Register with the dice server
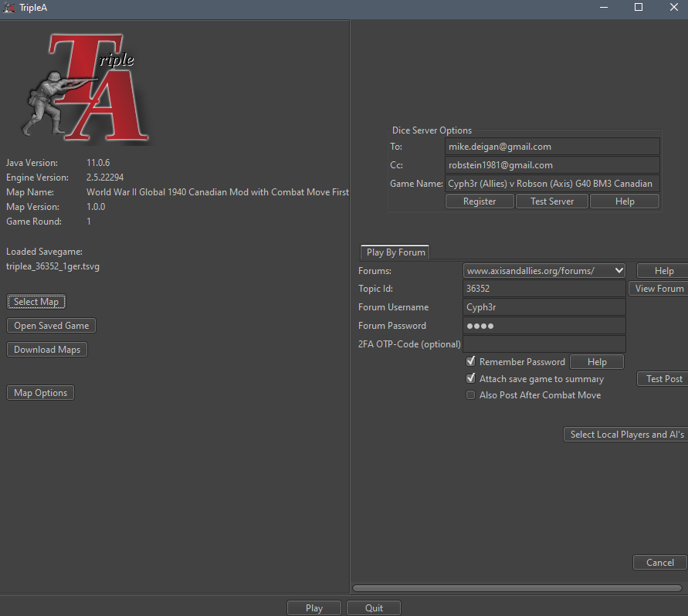The image size is (688, 616). coord(480,201)
